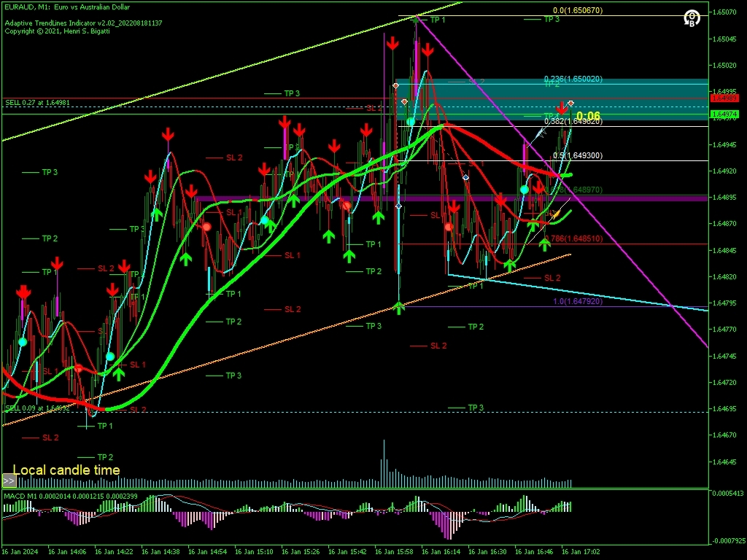Click the 0.0005413 MACD scale value
The image size is (747, 560).
click(728, 494)
